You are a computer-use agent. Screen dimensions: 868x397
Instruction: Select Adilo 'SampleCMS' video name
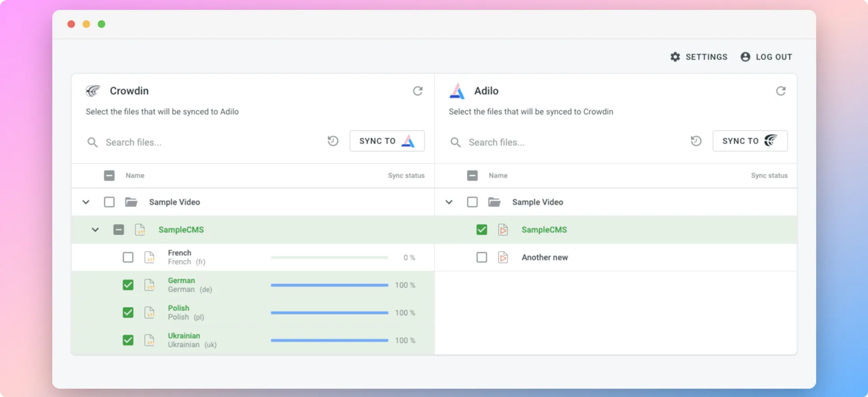coord(544,230)
